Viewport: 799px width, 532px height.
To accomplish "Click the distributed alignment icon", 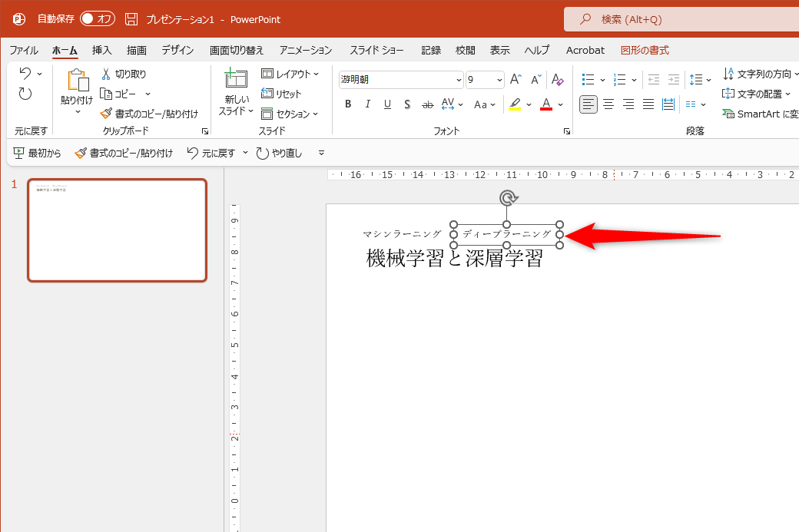I will coord(668,104).
